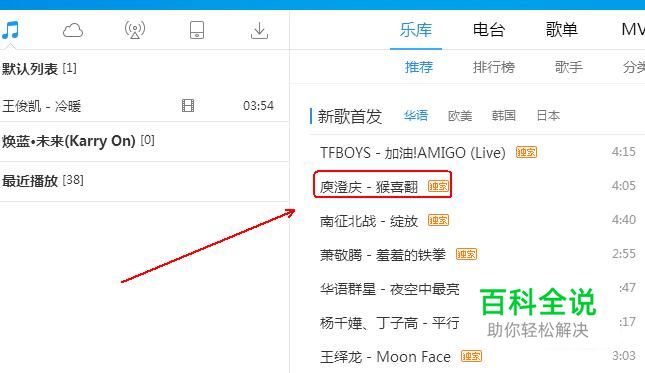Open the cloud music tab icon
Viewport: 645px width, 373px height.
tap(73, 30)
